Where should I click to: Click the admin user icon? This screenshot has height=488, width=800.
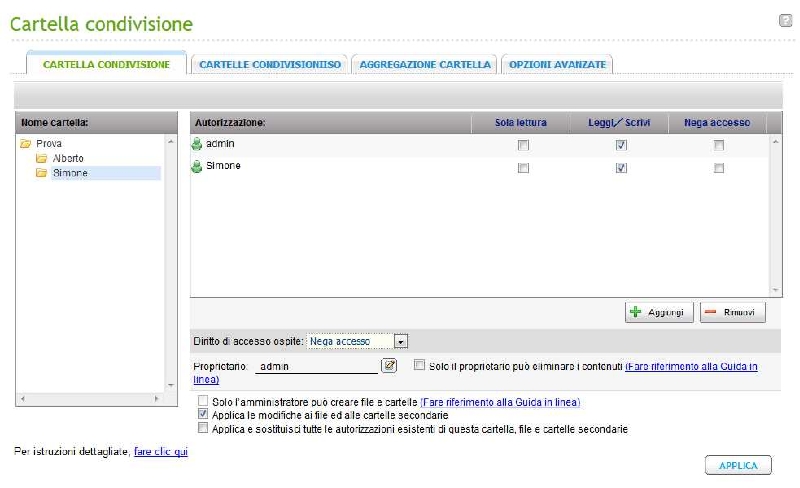pyautogui.click(x=197, y=145)
